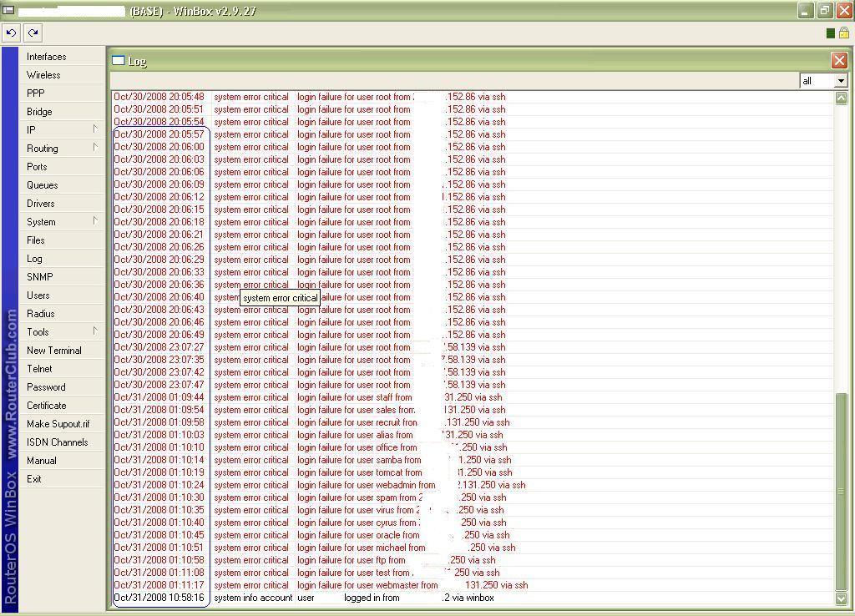The height and width of the screenshot is (616, 855).
Task: Select login failure for user virus entry
Action: click(473, 511)
